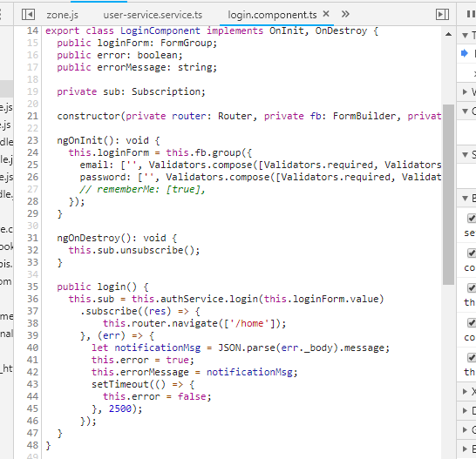The width and height of the screenshot is (476, 459).
Task: Toggle the file navigator sidebar icon
Action: 28,14
